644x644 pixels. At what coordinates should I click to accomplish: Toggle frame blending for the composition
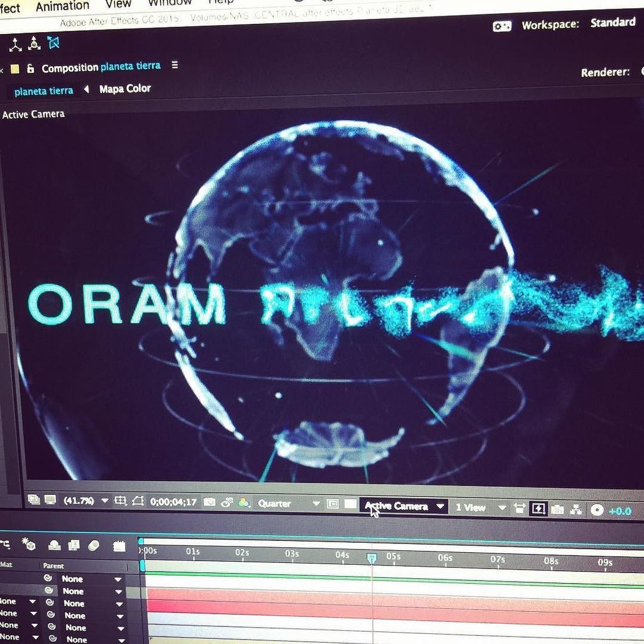click(73, 545)
